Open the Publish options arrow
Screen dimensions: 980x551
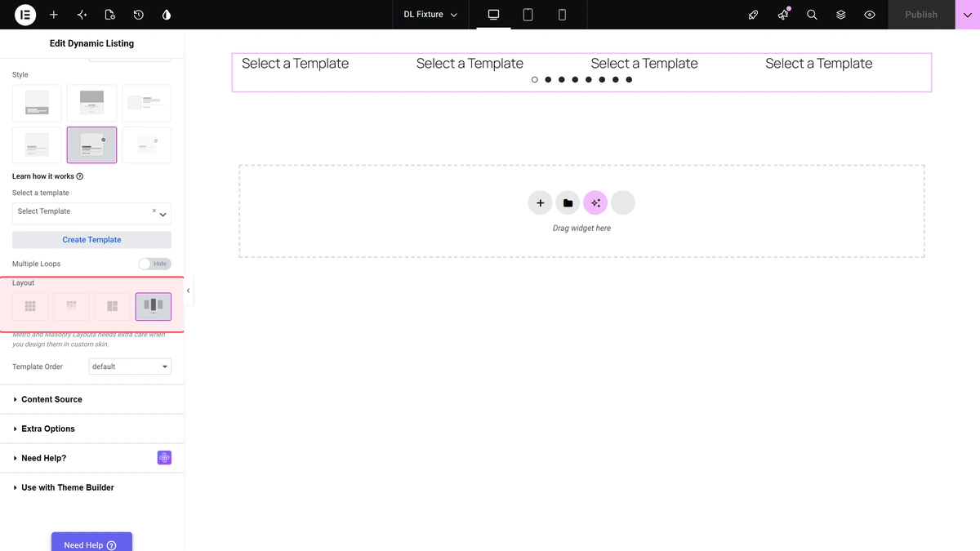pyautogui.click(x=968, y=15)
